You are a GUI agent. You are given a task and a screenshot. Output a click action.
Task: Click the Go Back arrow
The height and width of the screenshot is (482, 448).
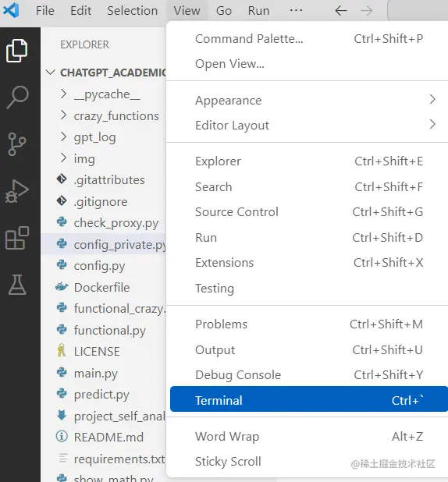341,11
